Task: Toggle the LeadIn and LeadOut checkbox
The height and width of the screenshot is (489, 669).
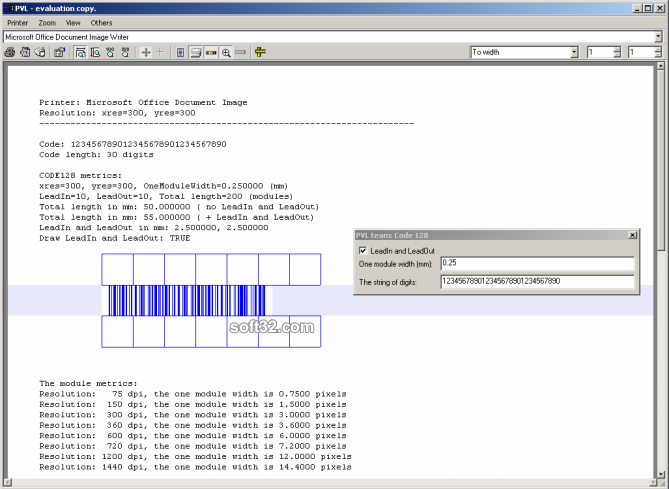Action: [x=363, y=250]
